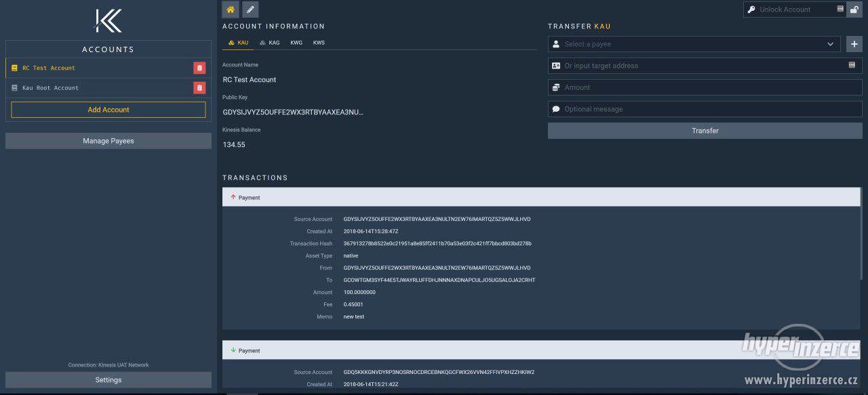Click password manager icon in Unlock Account field
868x395 pixels.
840,9
